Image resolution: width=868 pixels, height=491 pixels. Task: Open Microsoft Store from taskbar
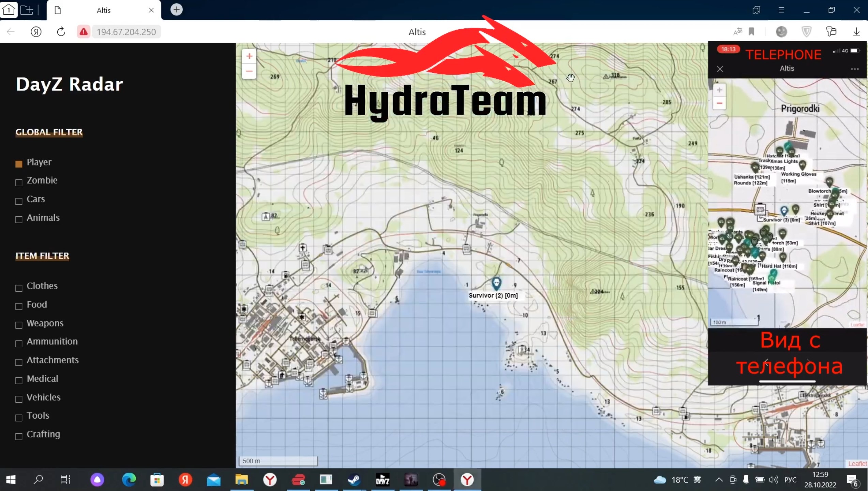pos(157,480)
